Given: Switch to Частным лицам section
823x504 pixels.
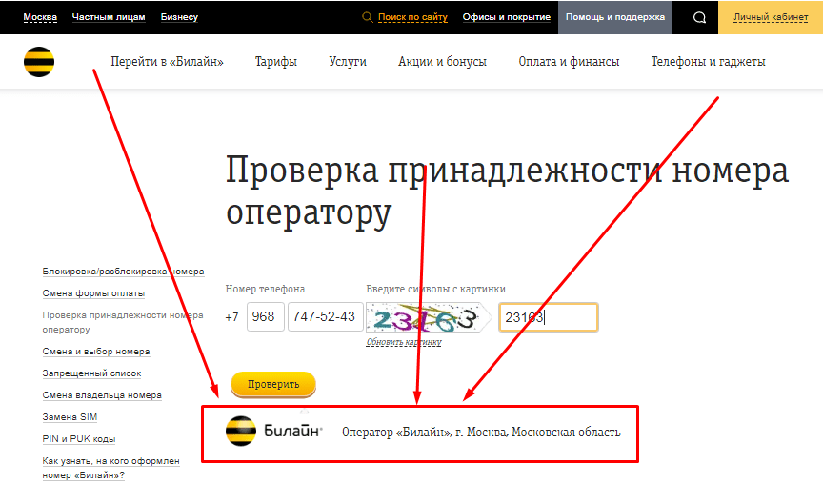Looking at the screenshot, I should 109,17.
